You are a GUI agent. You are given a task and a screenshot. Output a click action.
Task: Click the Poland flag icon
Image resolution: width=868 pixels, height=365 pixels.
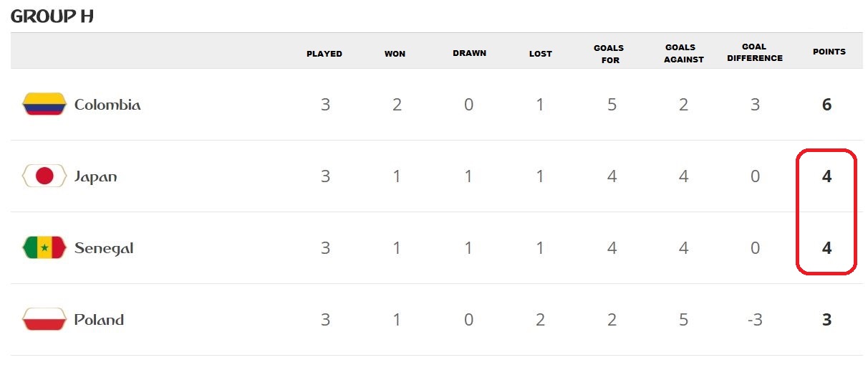[44, 320]
